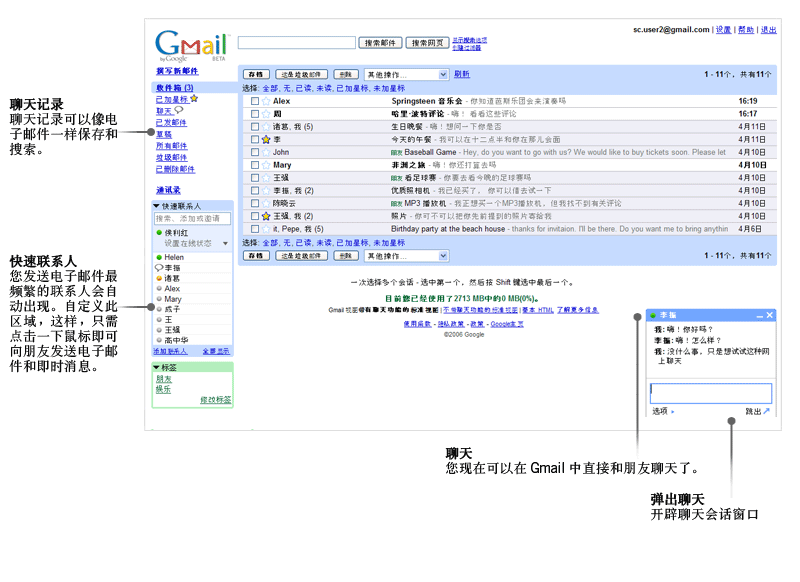The height and width of the screenshot is (582, 800).
Task: Click chat bubble icon beside 聊天 link
Action: click(x=179, y=110)
